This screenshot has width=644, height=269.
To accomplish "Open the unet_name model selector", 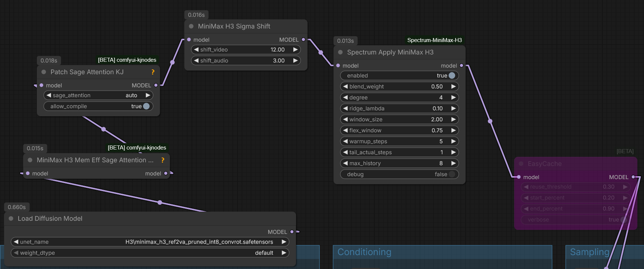I will pyautogui.click(x=150, y=242).
